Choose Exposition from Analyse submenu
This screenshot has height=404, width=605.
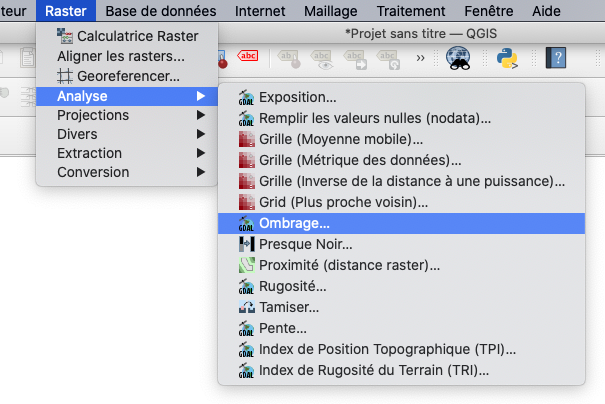[x=297, y=97]
